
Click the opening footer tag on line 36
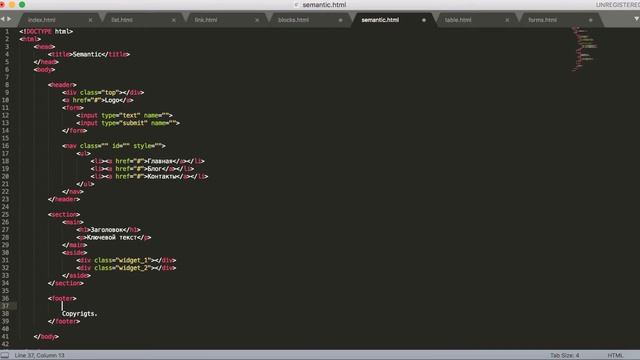pos(62,299)
